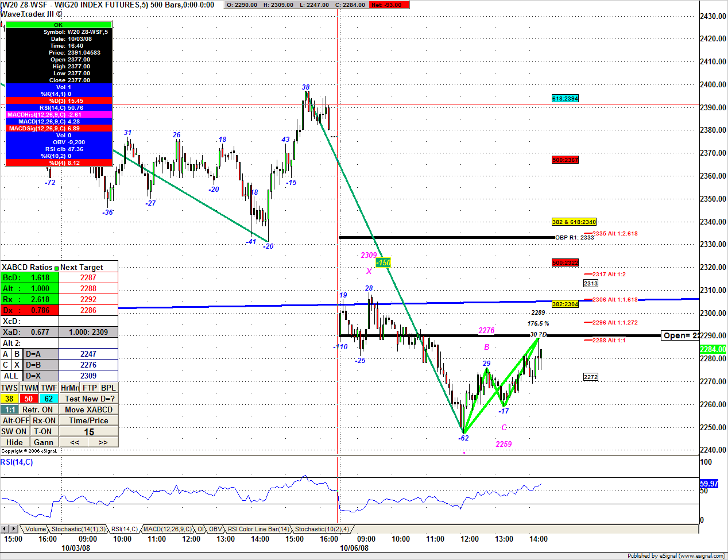This screenshot has width=728, height=560.
Task: Click the D=B target row
Action: pos(71,365)
